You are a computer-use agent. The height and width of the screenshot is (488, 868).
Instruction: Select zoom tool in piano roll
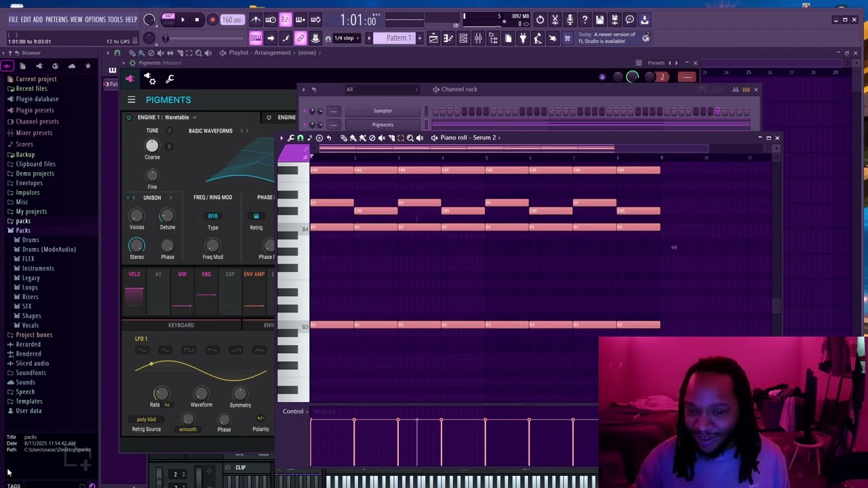pyautogui.click(x=410, y=138)
